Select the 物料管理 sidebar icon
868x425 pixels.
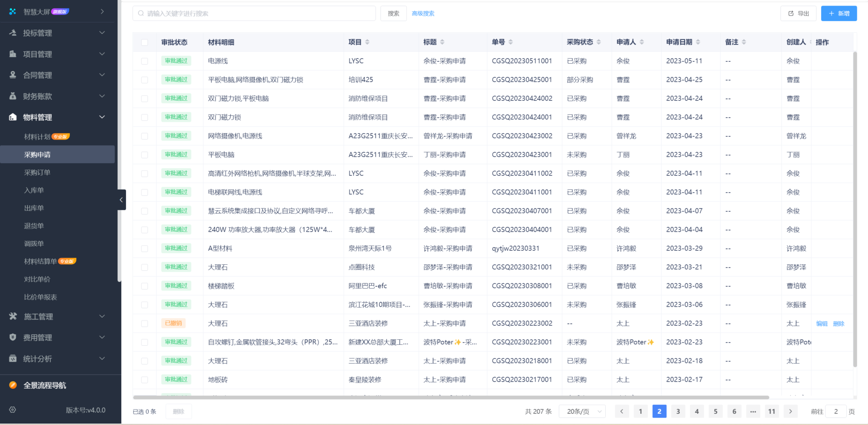pos(12,117)
